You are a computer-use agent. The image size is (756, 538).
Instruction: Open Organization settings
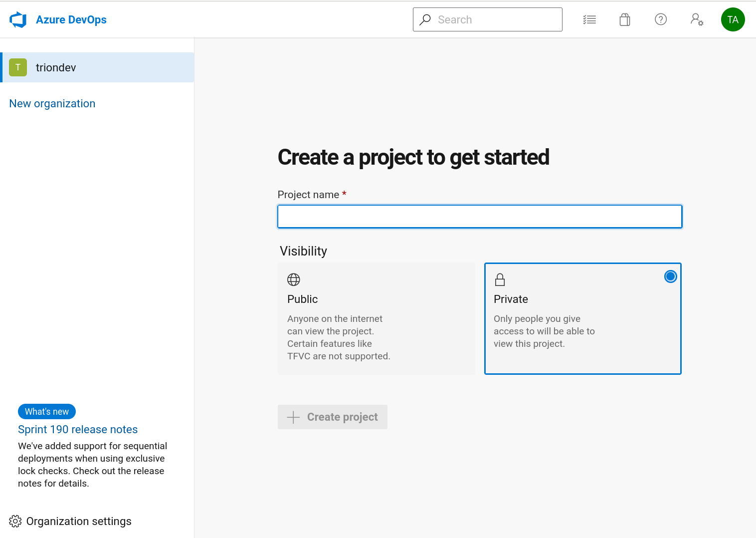(70, 521)
